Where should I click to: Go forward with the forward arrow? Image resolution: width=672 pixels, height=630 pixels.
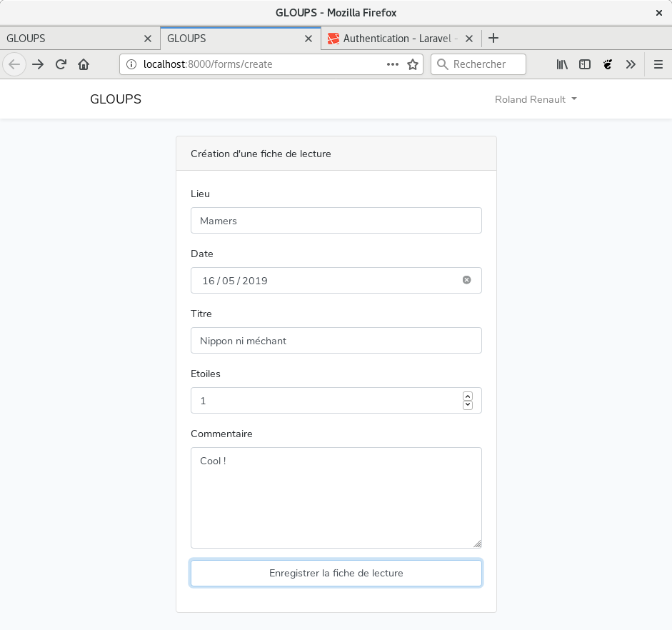[x=38, y=64]
